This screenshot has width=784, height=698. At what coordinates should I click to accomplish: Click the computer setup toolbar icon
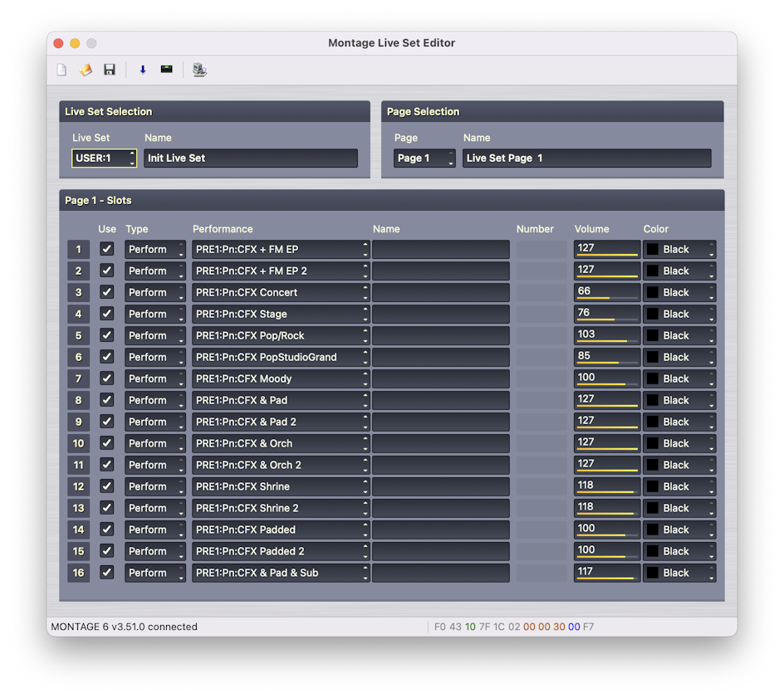199,70
